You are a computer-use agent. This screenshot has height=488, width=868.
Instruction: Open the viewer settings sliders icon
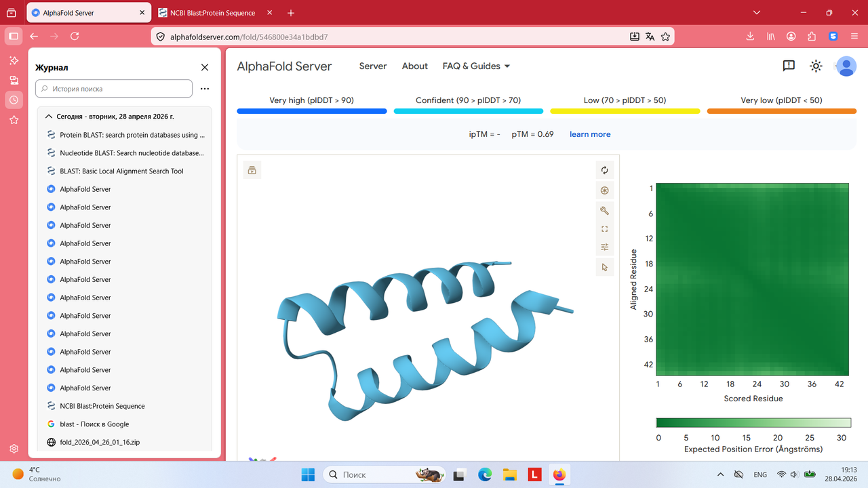(605, 247)
